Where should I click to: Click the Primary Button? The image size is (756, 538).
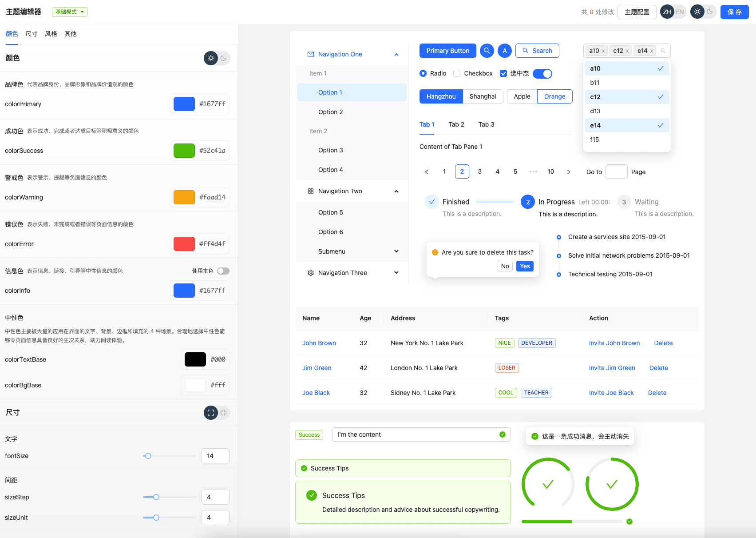coord(448,51)
